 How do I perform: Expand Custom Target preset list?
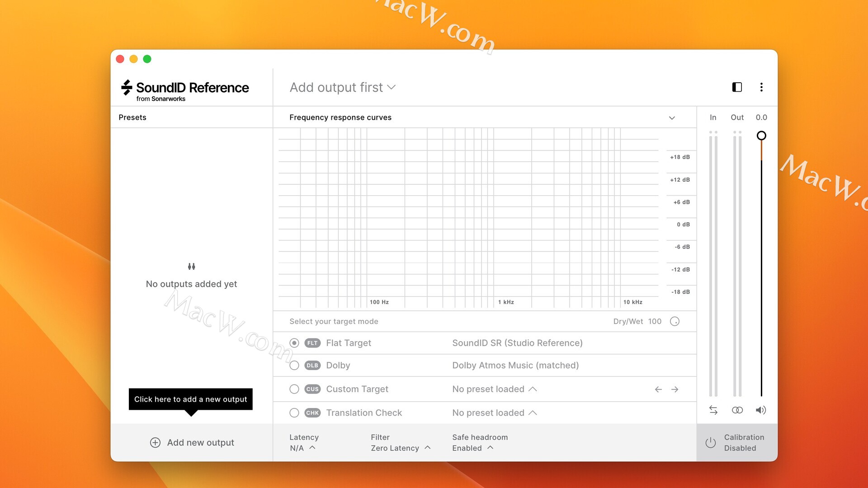[495, 389]
